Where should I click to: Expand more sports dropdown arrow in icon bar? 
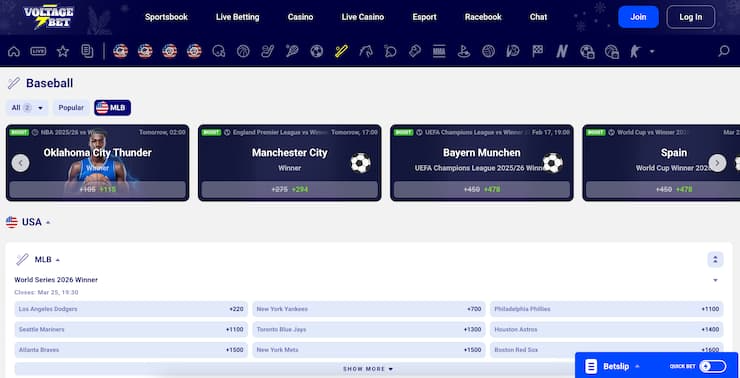click(652, 51)
